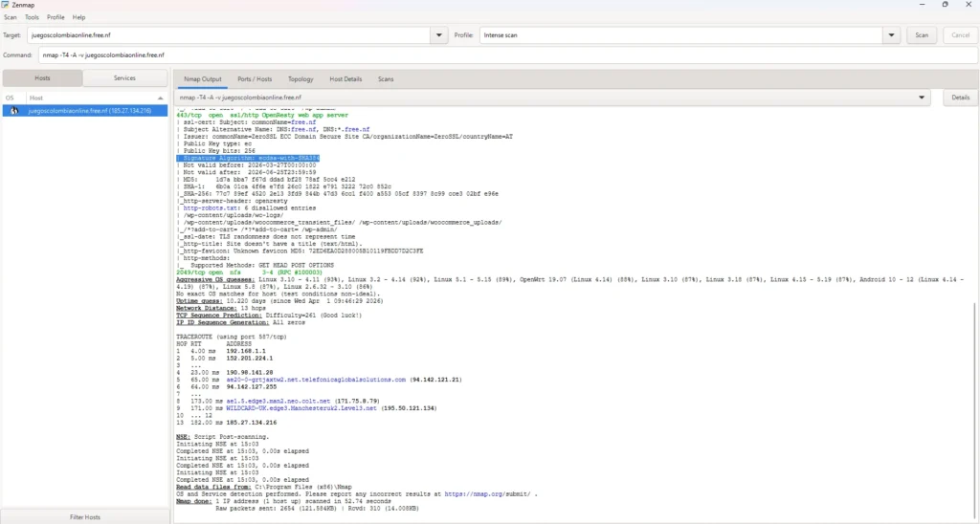The height and width of the screenshot is (524, 980).
Task: Click the WILDCARD-UK.edge3.Manchesteruk2.Level3.net hostname
Action: tap(301, 408)
